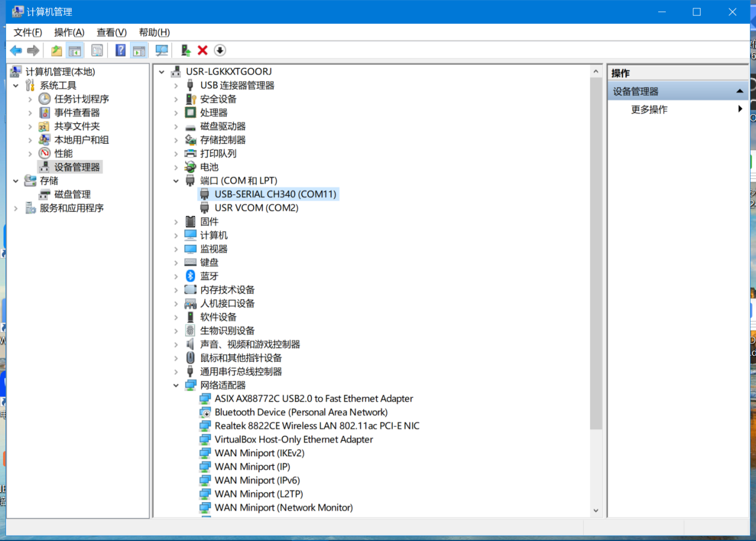Collapse the 端口 (COM 和 LPT) node
The image size is (756, 541).
(176, 181)
